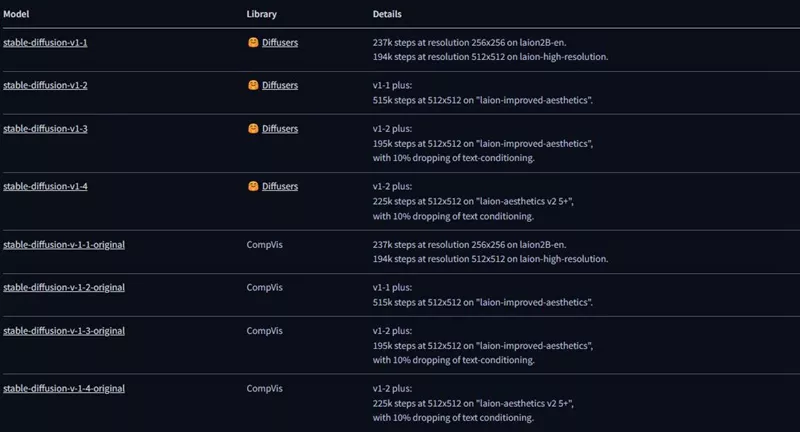Follow the Diffusers link for stable-diffusion-v1-3

coord(280,129)
